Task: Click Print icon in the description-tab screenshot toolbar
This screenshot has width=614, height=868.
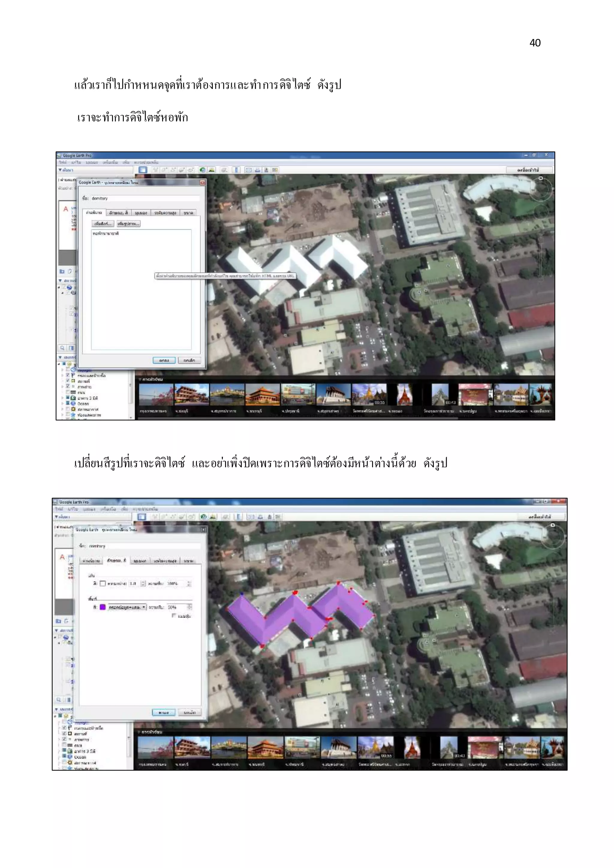Action: (258, 170)
